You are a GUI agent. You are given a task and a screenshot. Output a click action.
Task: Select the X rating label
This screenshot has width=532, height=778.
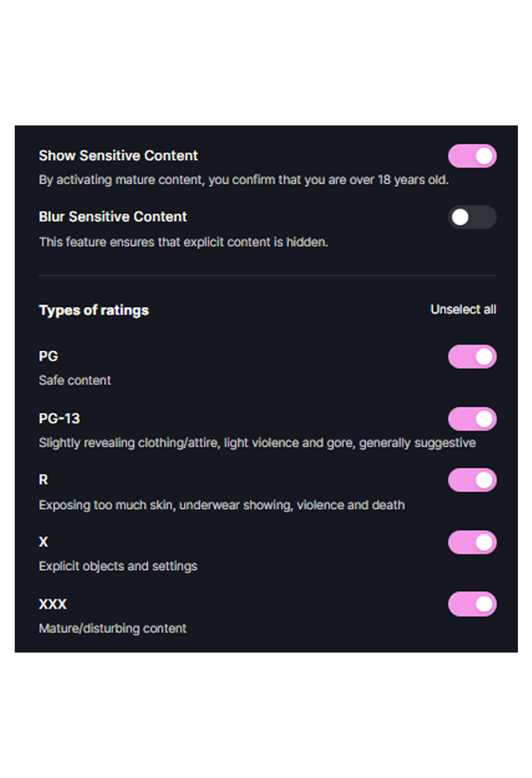42,542
